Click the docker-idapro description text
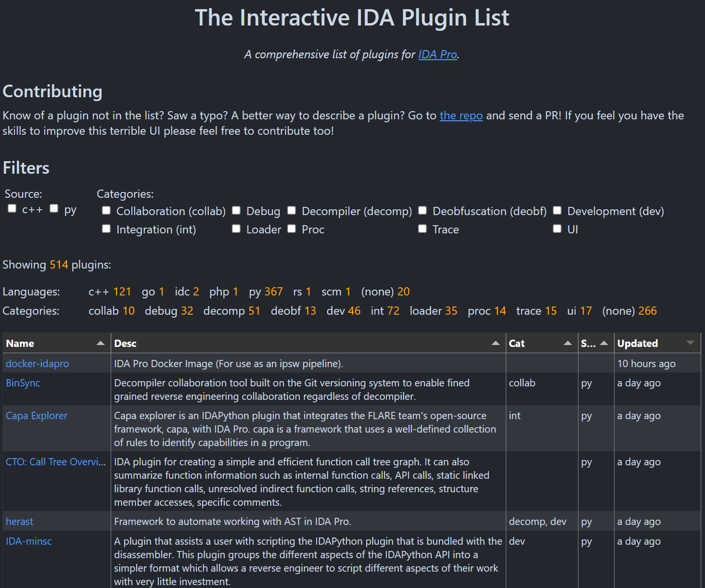Viewport: 705px width, 588px height. click(229, 364)
